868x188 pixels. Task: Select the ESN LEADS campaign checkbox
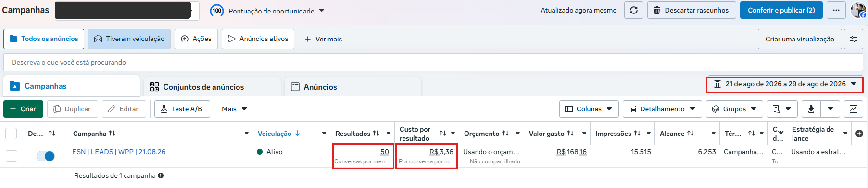(x=12, y=156)
